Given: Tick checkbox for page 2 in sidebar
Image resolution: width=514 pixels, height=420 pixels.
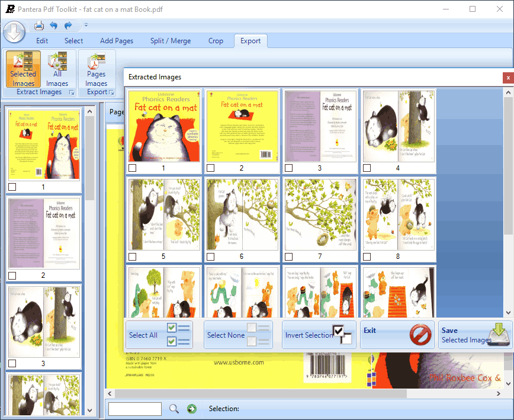Looking at the screenshot, I should tap(12, 275).
